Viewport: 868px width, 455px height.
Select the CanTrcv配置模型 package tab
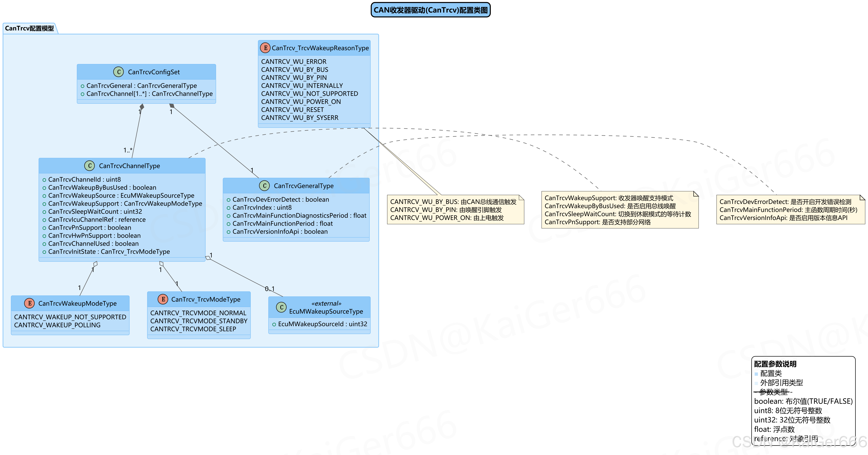pos(30,28)
